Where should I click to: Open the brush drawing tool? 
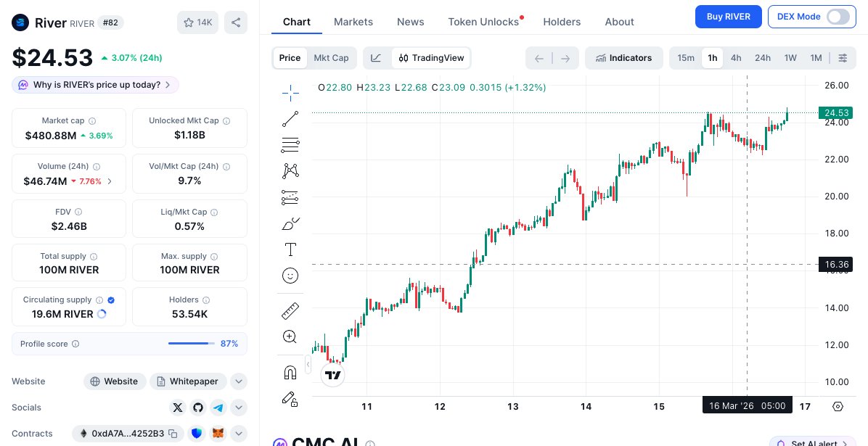tap(290, 223)
